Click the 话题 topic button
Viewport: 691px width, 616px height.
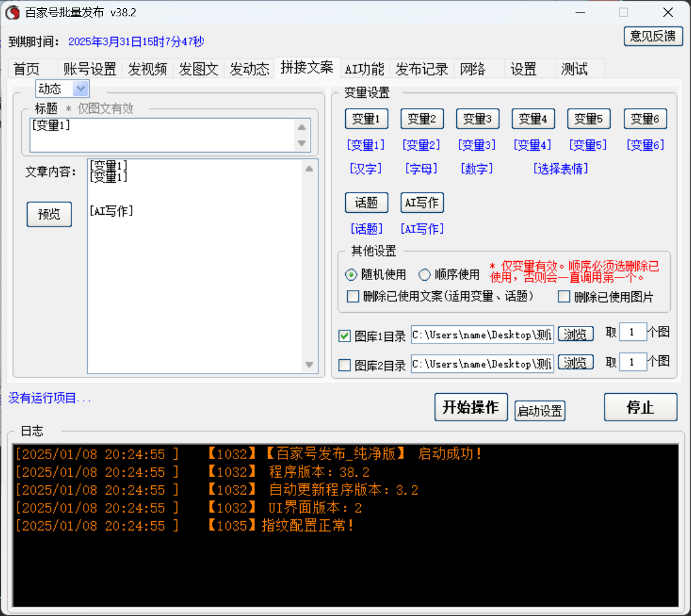pos(367,202)
